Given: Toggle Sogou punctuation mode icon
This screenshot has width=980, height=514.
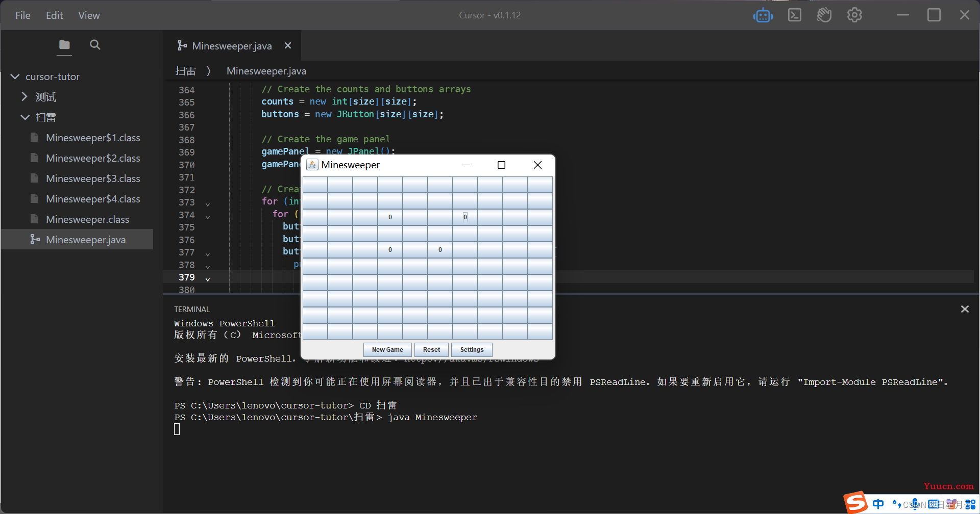Looking at the screenshot, I should pyautogui.click(x=896, y=504).
